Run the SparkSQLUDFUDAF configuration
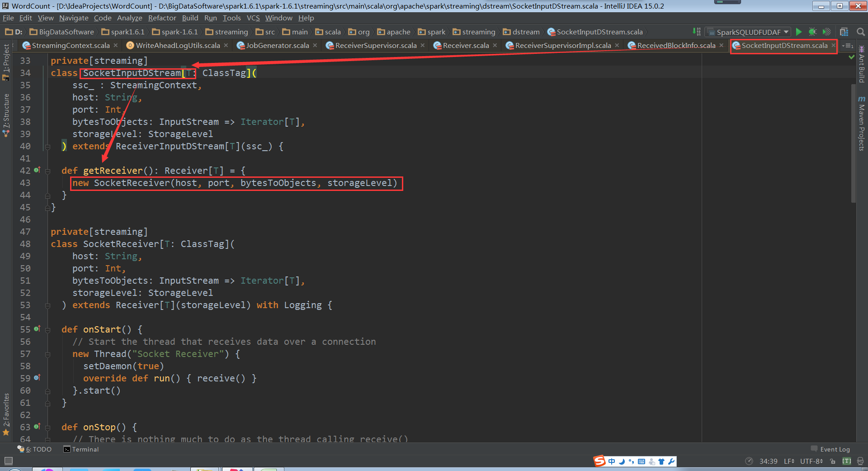Image resolution: width=868 pixels, height=471 pixels. [x=799, y=32]
